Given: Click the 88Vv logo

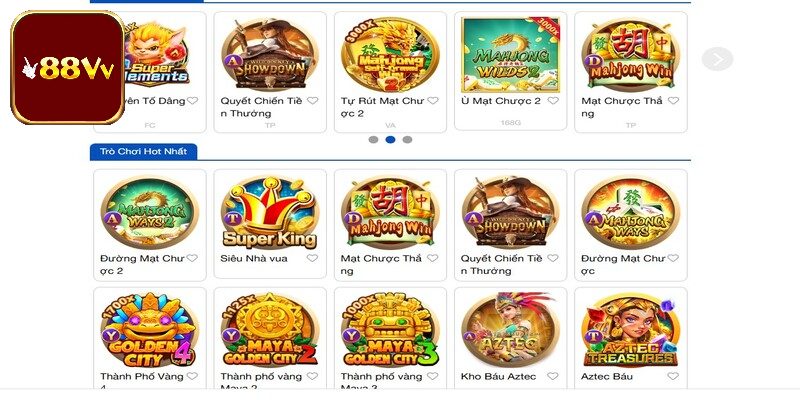Looking at the screenshot, I should point(67,67).
